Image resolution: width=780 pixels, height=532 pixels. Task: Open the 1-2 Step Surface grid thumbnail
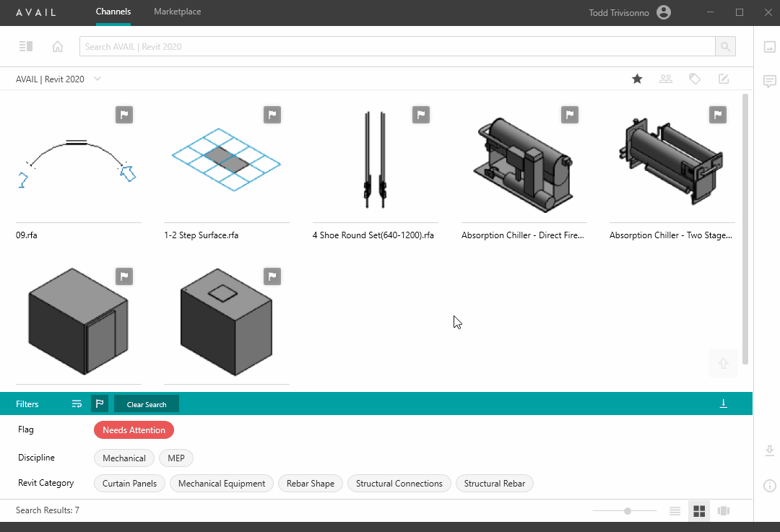[226, 160]
